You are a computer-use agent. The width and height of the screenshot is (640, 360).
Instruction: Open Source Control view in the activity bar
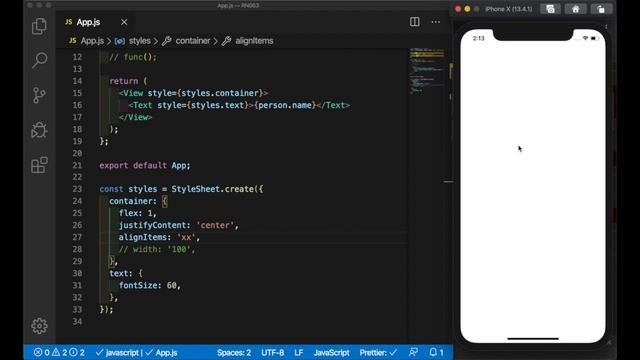pyautogui.click(x=39, y=95)
